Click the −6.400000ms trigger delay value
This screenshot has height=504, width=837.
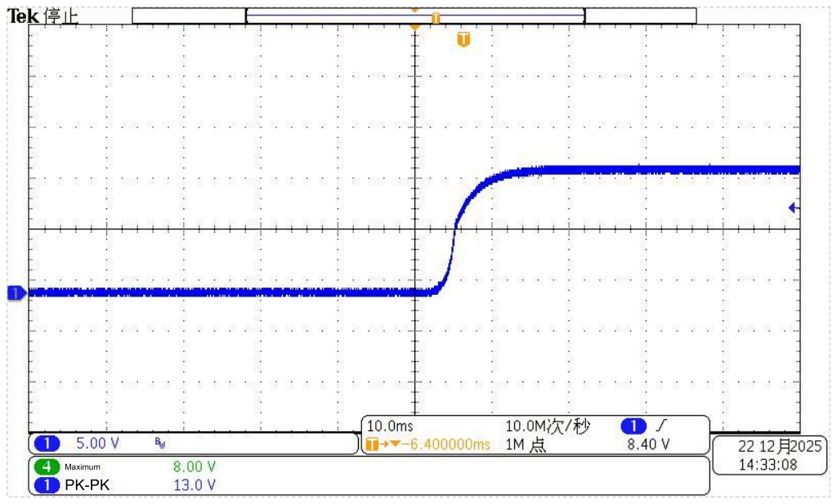(447, 444)
